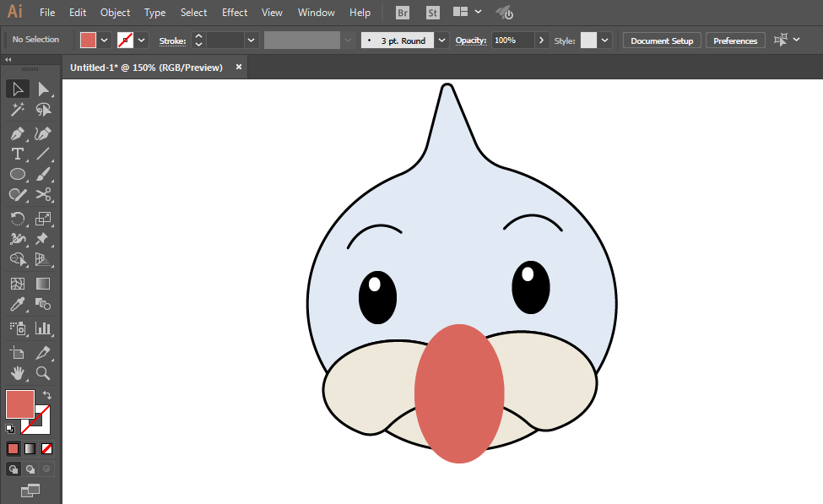Open the Object menu
823x504 pixels.
pos(115,13)
